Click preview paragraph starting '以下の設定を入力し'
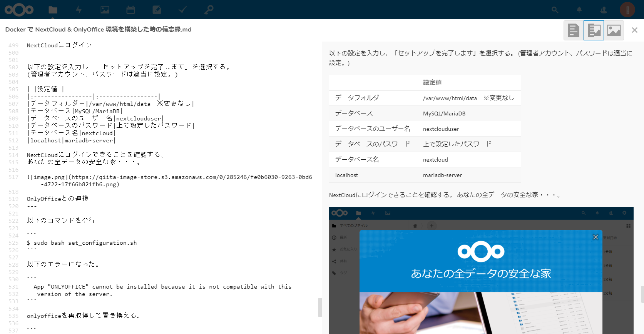The height and width of the screenshot is (334, 644). pos(481,58)
